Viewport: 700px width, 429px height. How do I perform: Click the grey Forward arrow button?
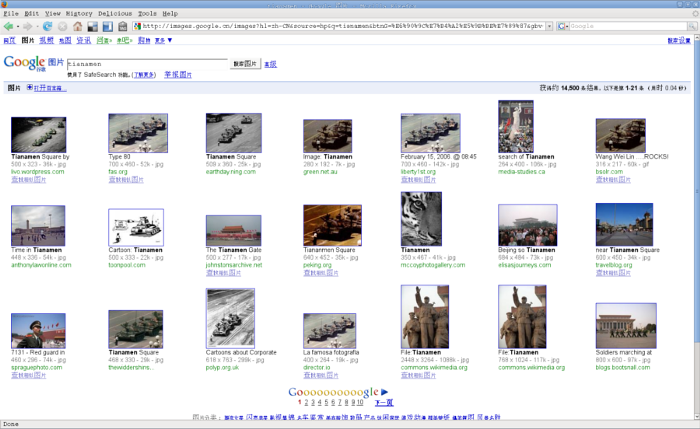(28, 26)
